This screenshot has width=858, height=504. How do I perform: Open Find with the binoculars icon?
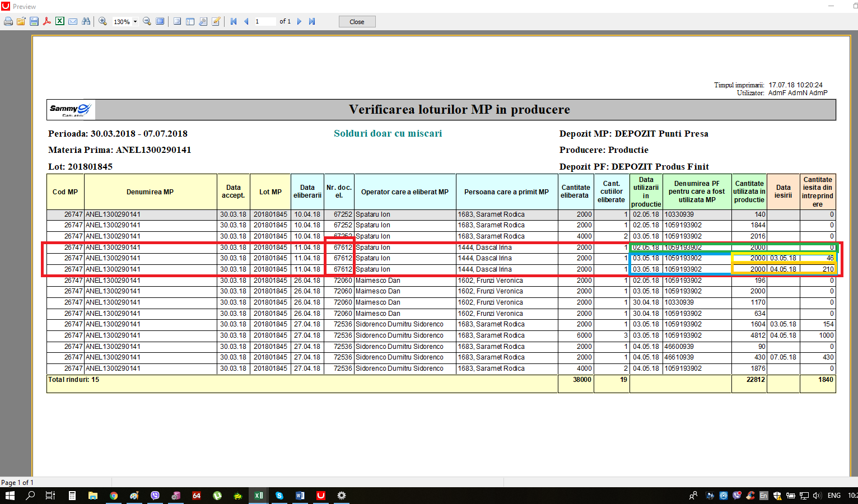tap(86, 21)
